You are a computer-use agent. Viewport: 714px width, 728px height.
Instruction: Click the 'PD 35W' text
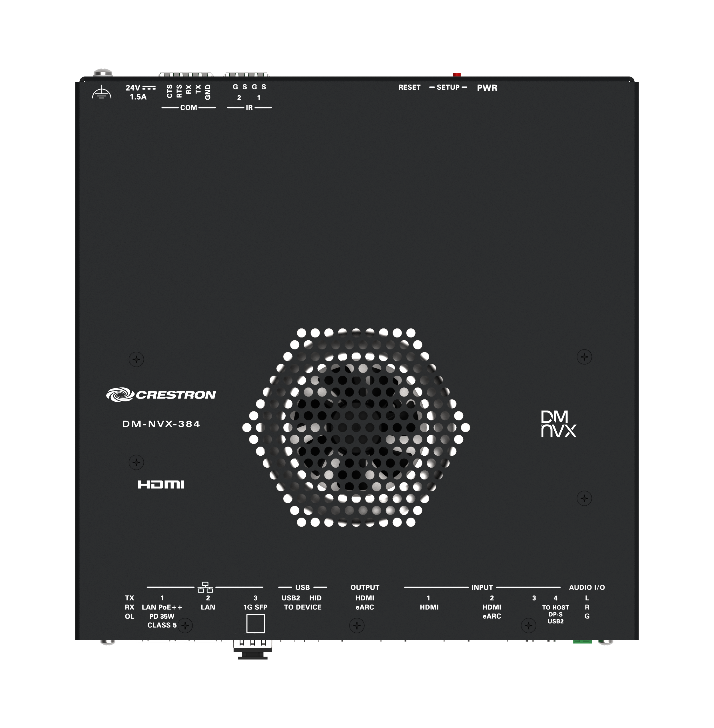tap(162, 616)
